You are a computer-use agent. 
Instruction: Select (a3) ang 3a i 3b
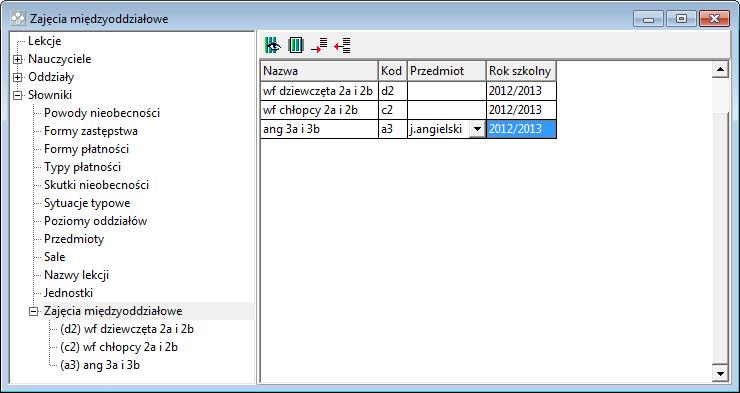[100, 365]
